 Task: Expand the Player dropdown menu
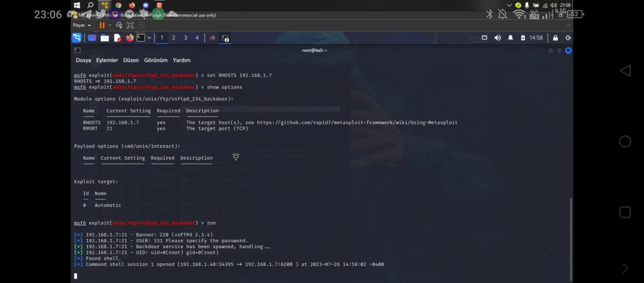pos(82,25)
